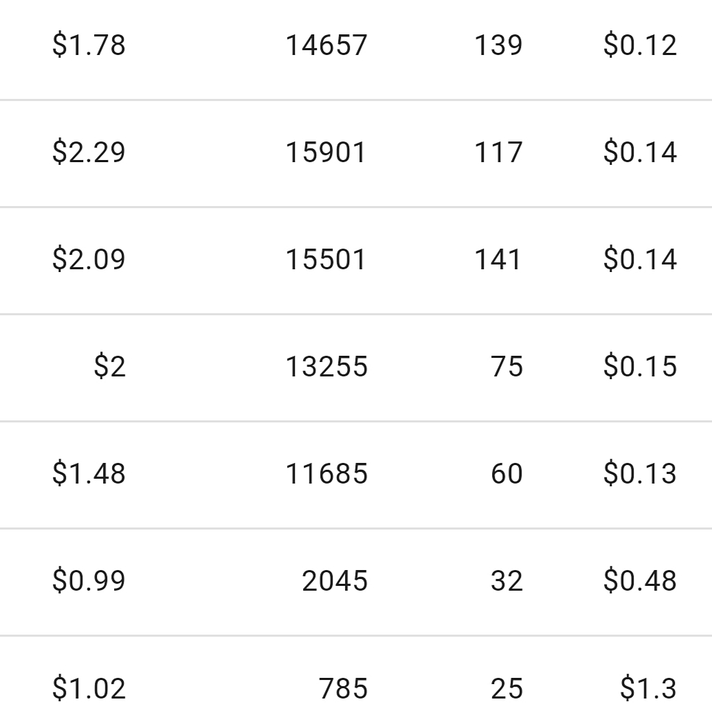The width and height of the screenshot is (712, 728).
Task: Select the $0.15 cell
Action: point(640,367)
